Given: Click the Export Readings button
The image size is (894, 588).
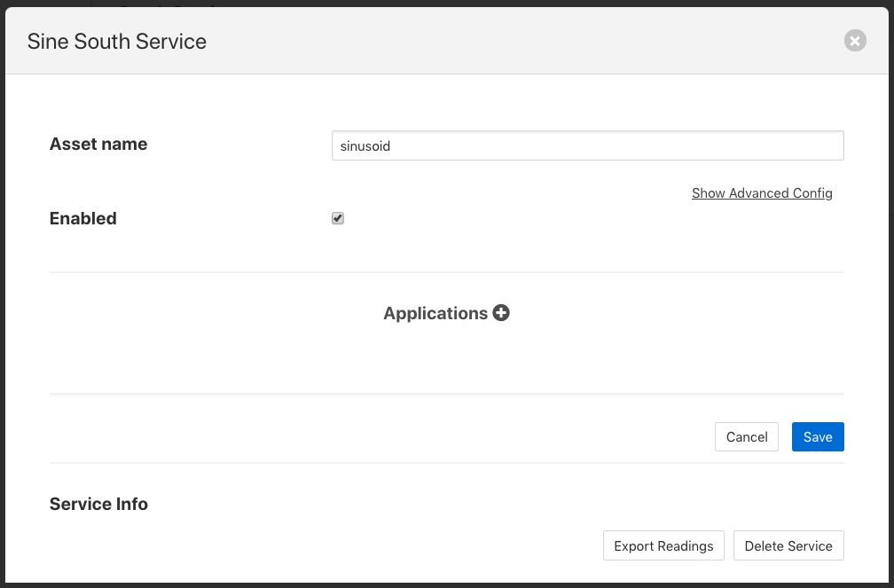Looking at the screenshot, I should click(x=663, y=545).
